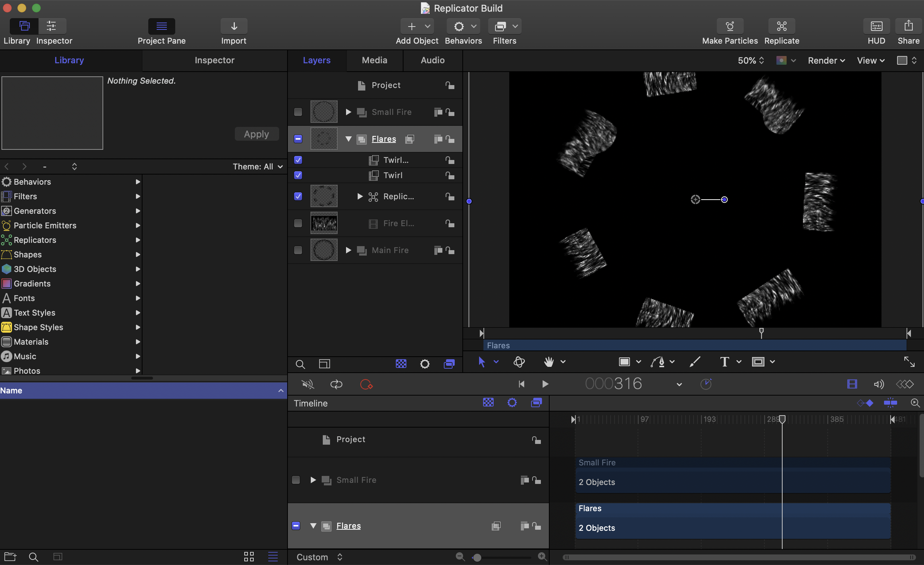This screenshot has width=924, height=565.
Task: Select the Text tool
Action: point(724,362)
